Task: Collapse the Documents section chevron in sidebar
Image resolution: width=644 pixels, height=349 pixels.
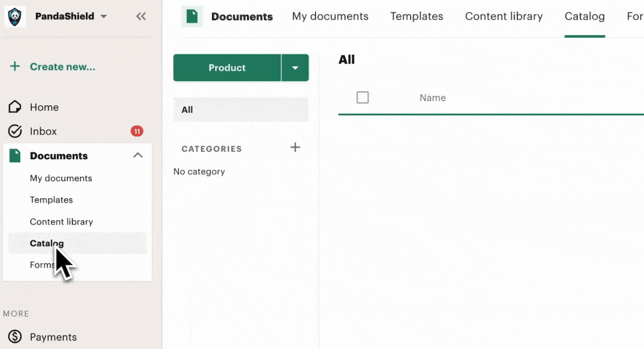Action: (x=138, y=155)
